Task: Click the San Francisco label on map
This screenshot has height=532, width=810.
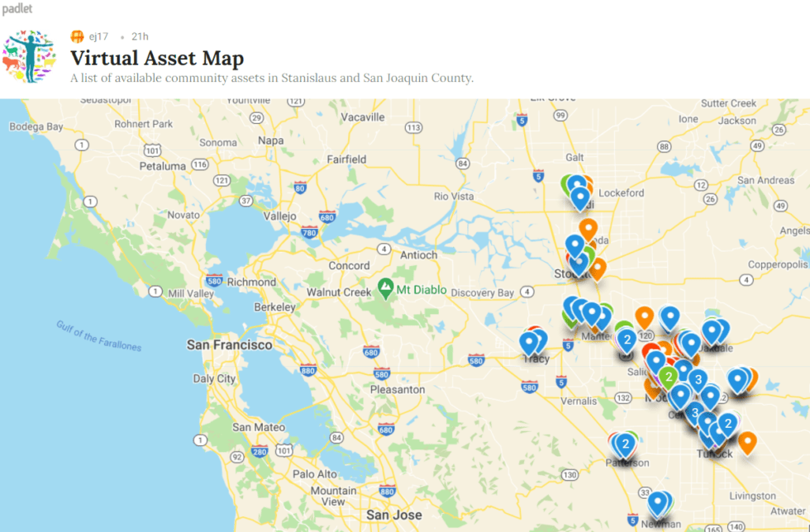Action: point(229,344)
